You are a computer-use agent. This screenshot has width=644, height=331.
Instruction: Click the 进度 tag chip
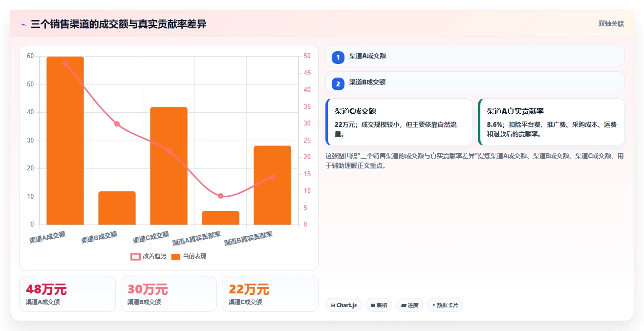coord(409,305)
